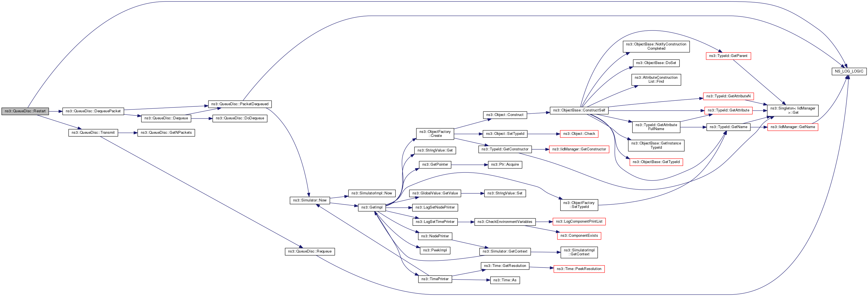Open the ns3::ObjectFactory::SetTypeId node
The height and width of the screenshot is (296, 868).
[579, 205]
